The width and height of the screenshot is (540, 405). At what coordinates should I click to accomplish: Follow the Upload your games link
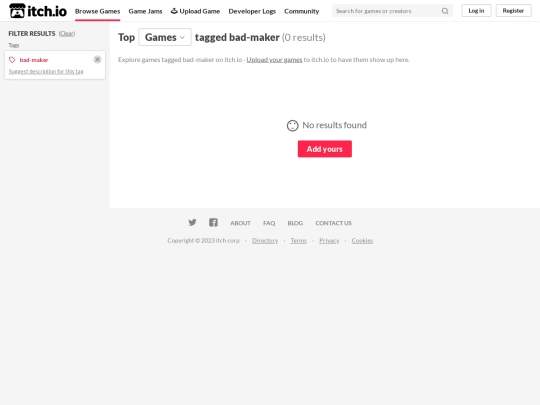(274, 60)
